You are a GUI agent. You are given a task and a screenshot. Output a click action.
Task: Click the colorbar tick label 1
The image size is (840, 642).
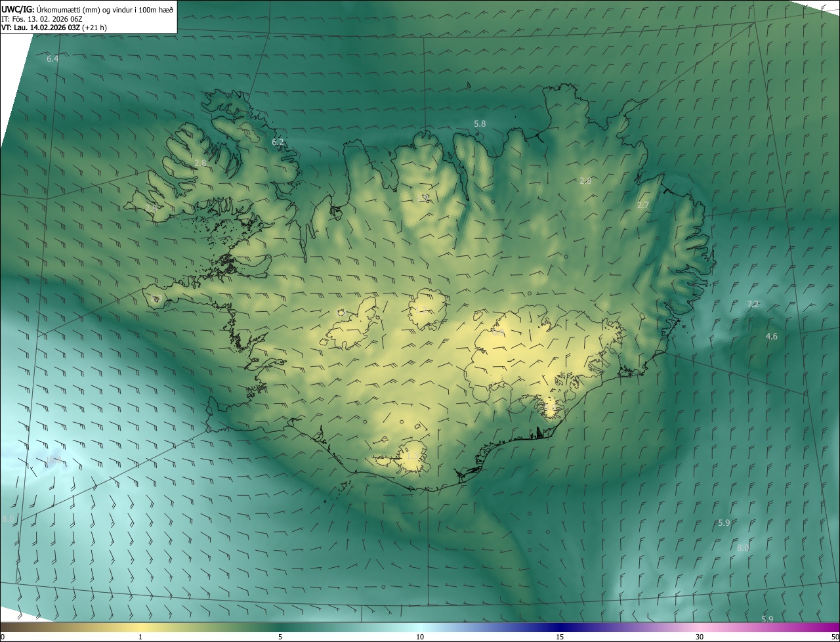[140, 637]
